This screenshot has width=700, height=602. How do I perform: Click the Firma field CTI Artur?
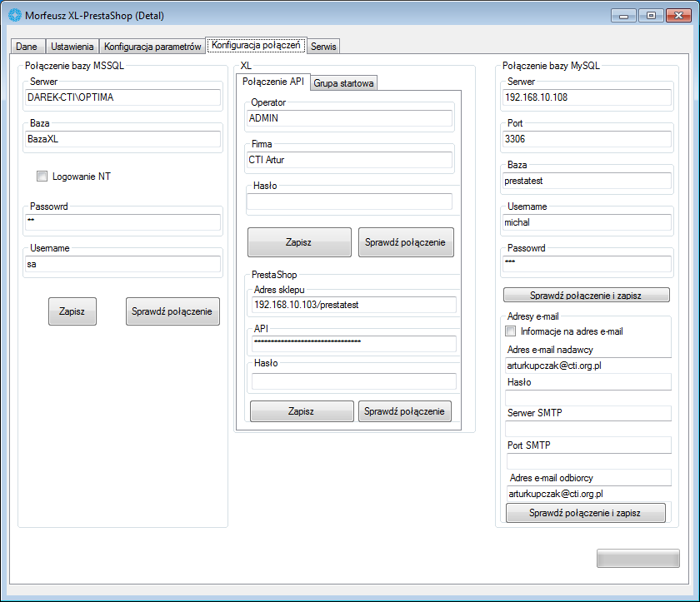pos(349,160)
